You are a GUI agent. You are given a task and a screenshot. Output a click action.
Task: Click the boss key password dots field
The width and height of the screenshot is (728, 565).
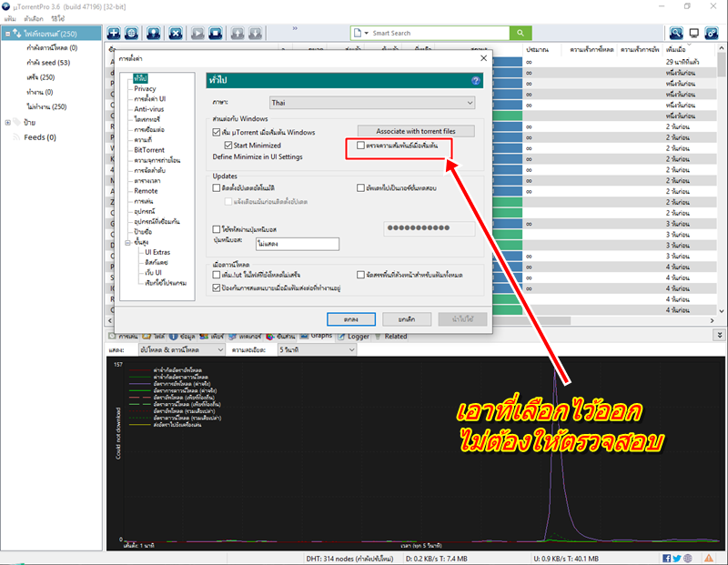tap(429, 228)
